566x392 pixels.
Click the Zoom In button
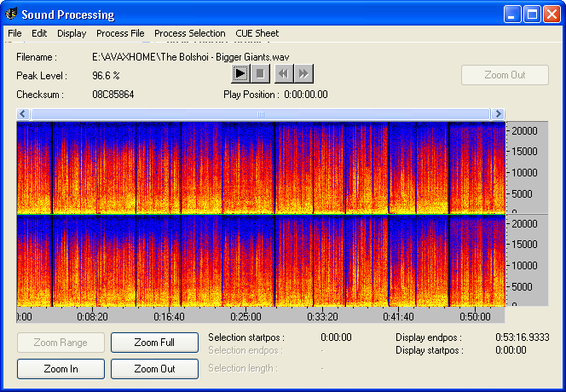61,369
